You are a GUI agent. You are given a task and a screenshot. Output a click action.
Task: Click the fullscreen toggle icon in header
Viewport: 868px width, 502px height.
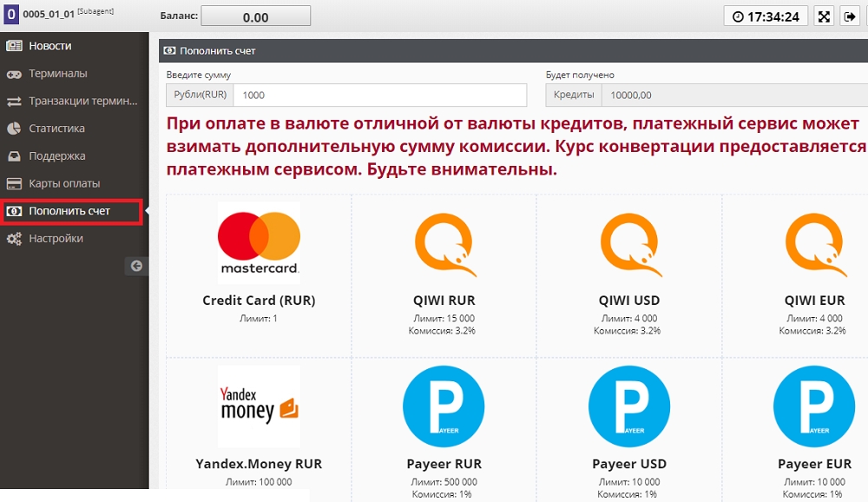[x=825, y=17]
